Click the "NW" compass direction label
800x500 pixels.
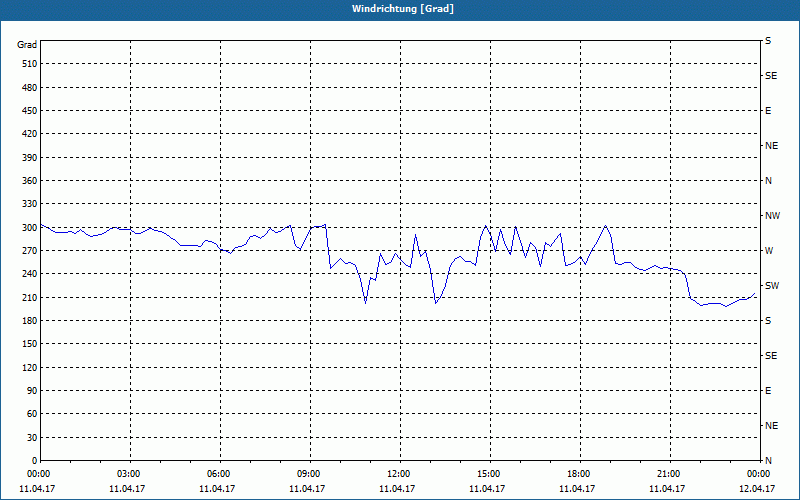[x=772, y=216]
